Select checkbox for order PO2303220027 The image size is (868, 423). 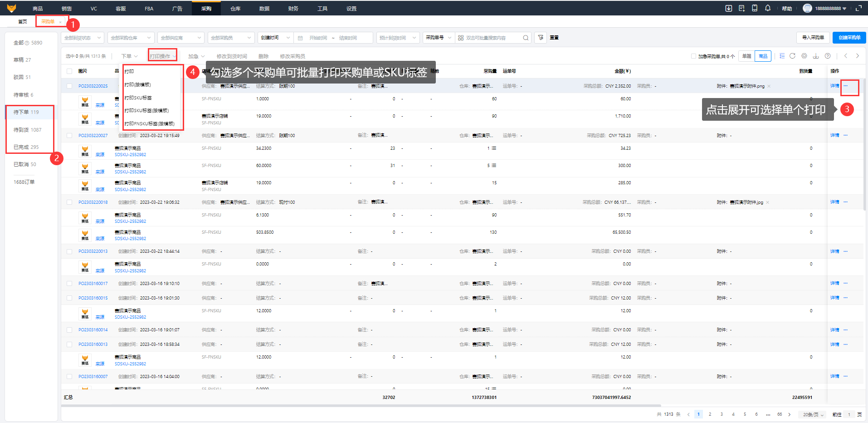click(x=69, y=135)
